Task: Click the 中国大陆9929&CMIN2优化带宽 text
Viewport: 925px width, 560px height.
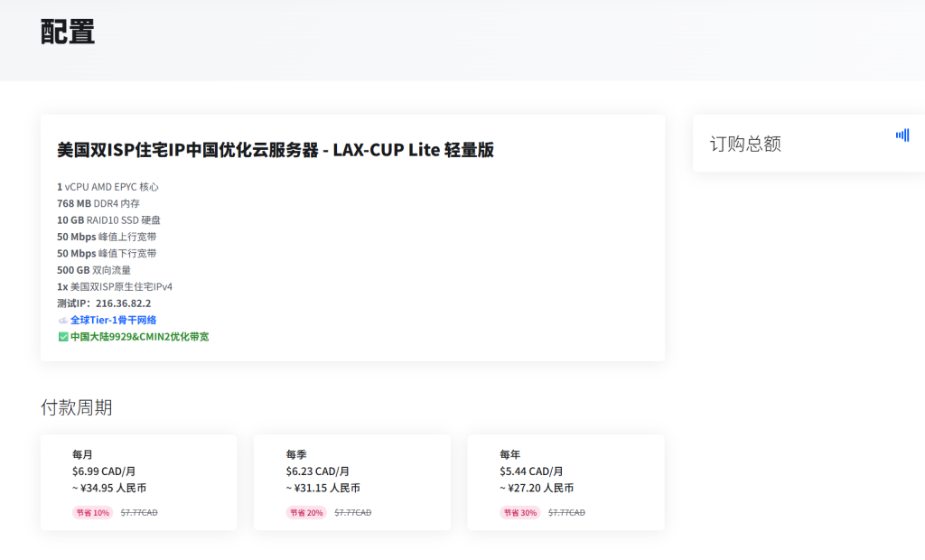Action: 139,337
